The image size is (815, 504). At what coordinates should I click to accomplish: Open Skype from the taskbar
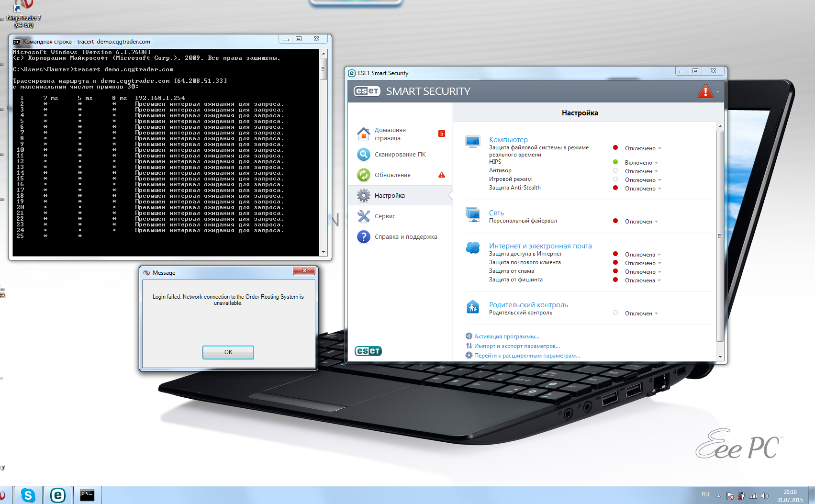[28, 495]
